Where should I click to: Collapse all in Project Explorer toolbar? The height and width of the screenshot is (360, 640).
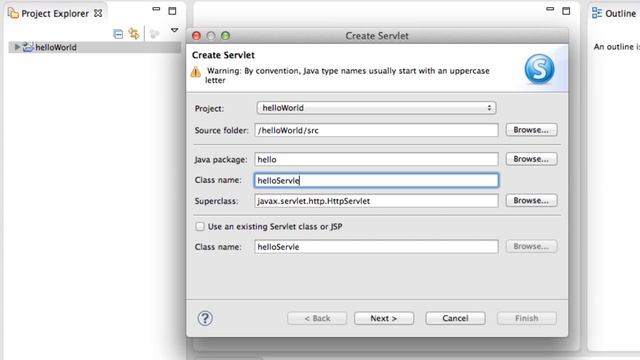(x=118, y=34)
